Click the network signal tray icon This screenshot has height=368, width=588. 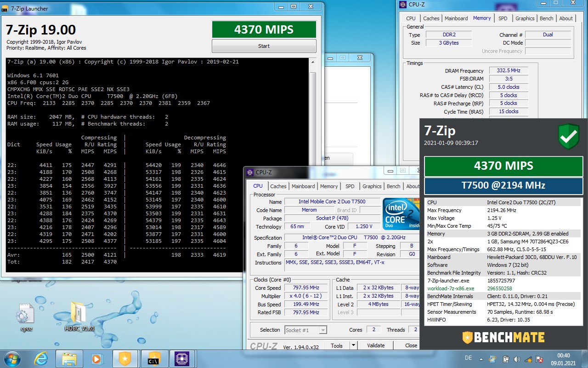(529, 359)
